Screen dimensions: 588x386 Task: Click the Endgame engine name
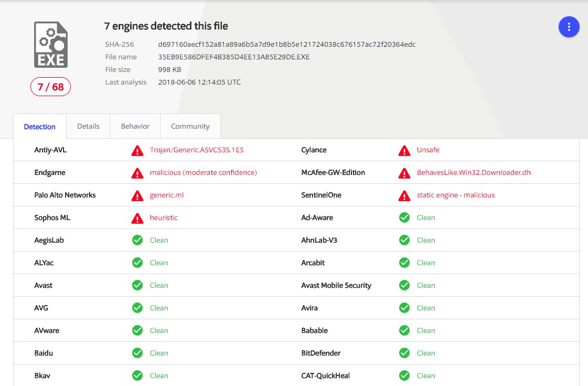[x=49, y=172]
